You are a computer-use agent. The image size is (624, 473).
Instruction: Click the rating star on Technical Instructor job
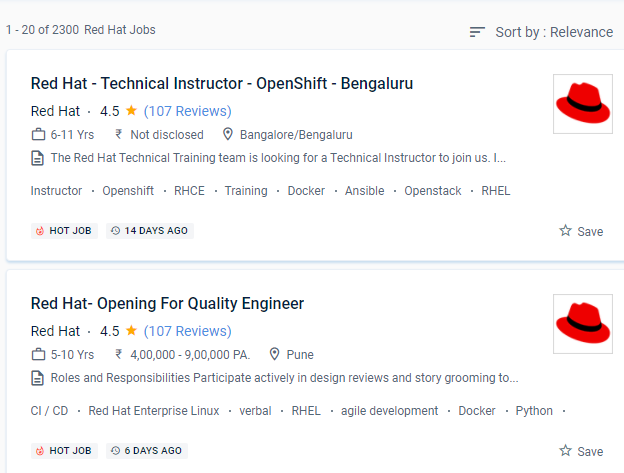[x=131, y=111]
